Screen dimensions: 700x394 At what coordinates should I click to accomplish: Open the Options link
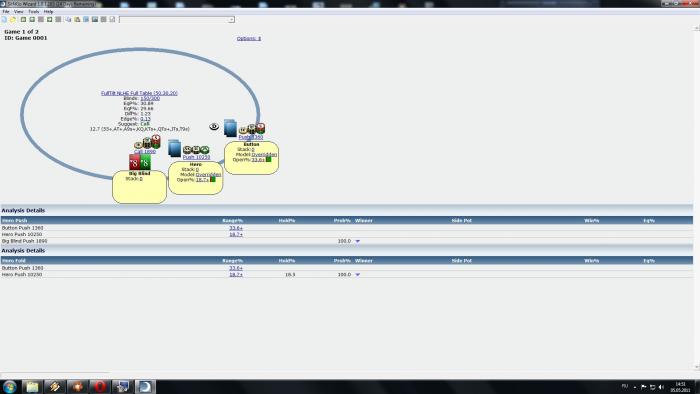click(x=249, y=38)
